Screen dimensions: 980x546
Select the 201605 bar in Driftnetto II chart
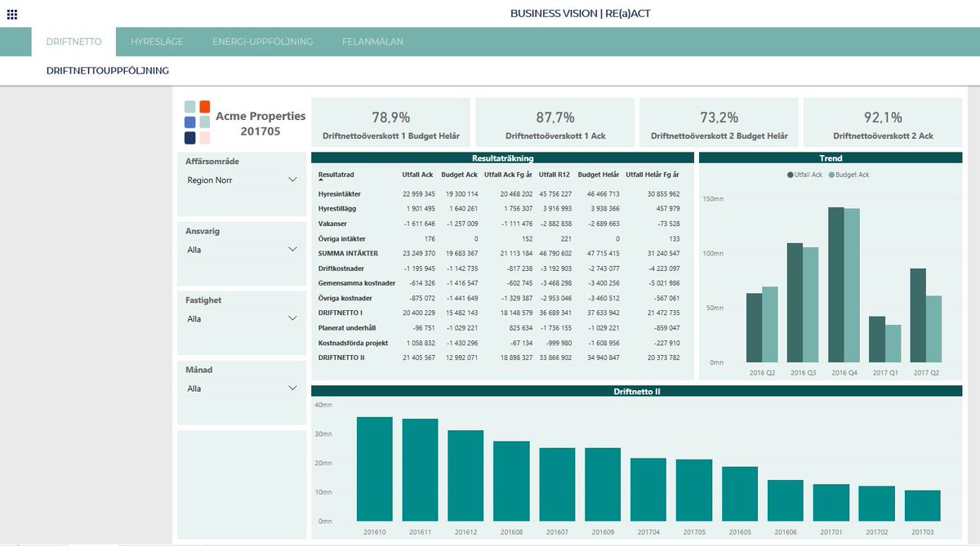click(740, 495)
